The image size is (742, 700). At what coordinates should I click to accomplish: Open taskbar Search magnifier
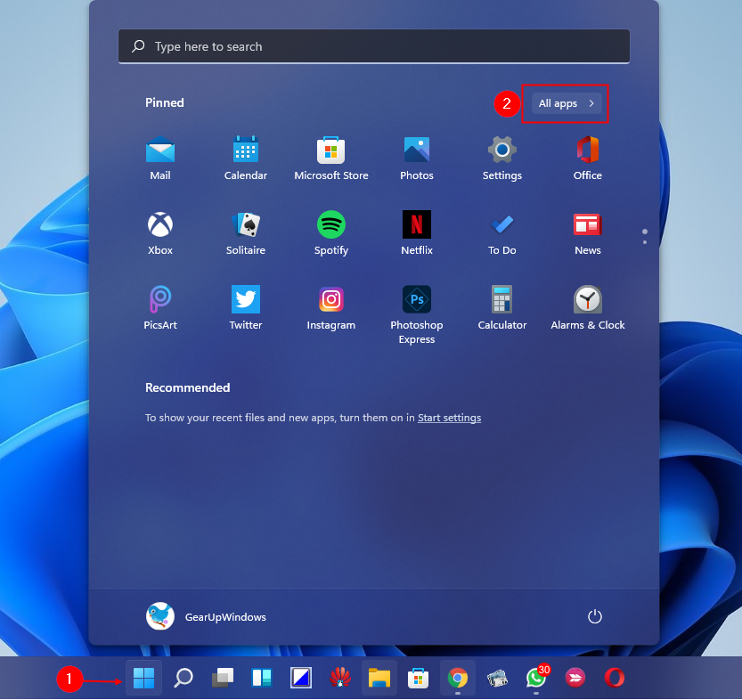click(183, 679)
